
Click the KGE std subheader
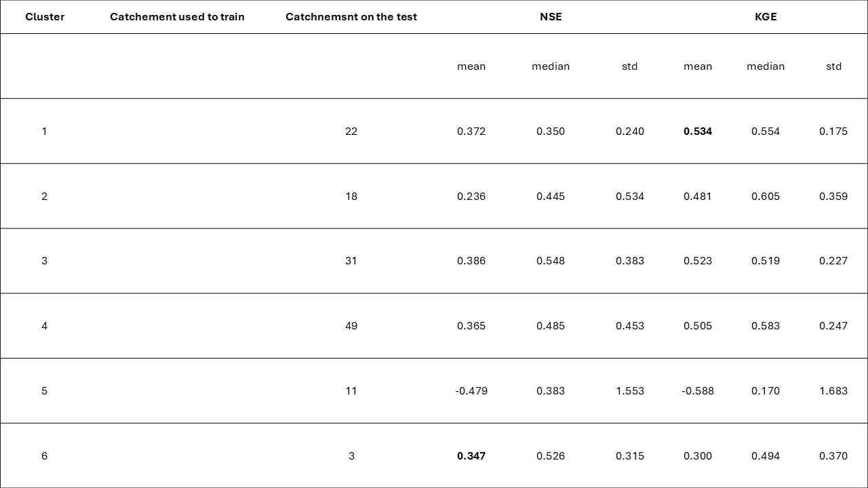pyautogui.click(x=833, y=66)
